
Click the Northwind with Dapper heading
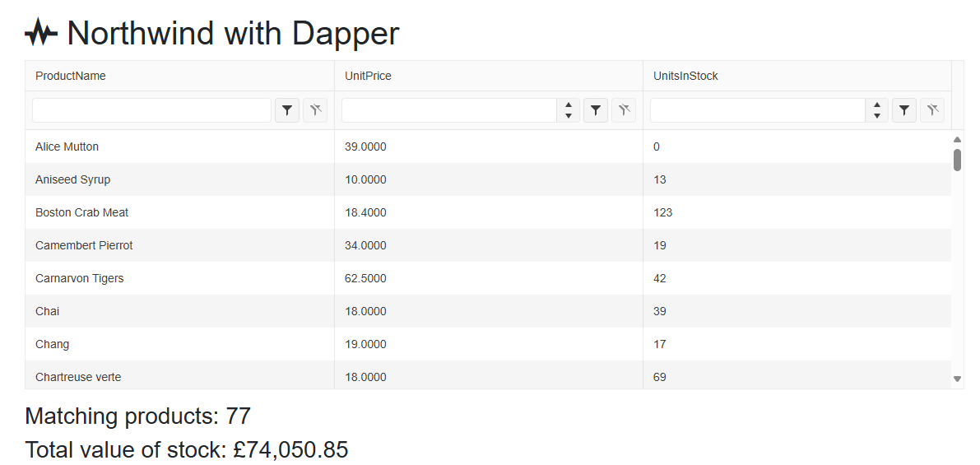click(x=233, y=33)
